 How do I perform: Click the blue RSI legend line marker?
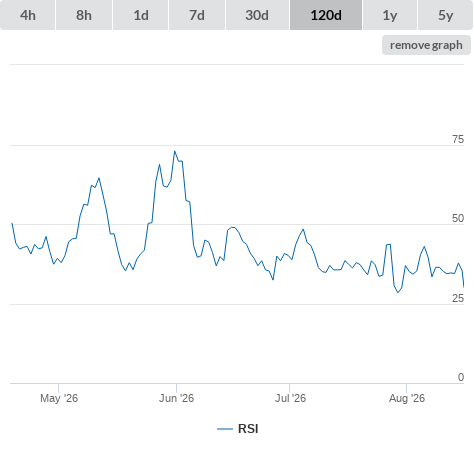[x=225, y=429]
